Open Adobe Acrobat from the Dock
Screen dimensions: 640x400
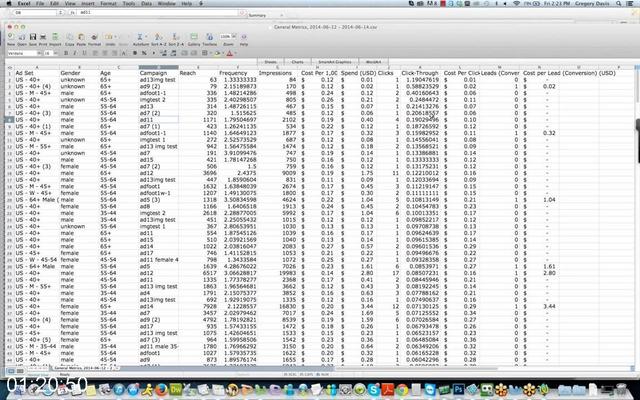pyautogui.click(x=388, y=389)
